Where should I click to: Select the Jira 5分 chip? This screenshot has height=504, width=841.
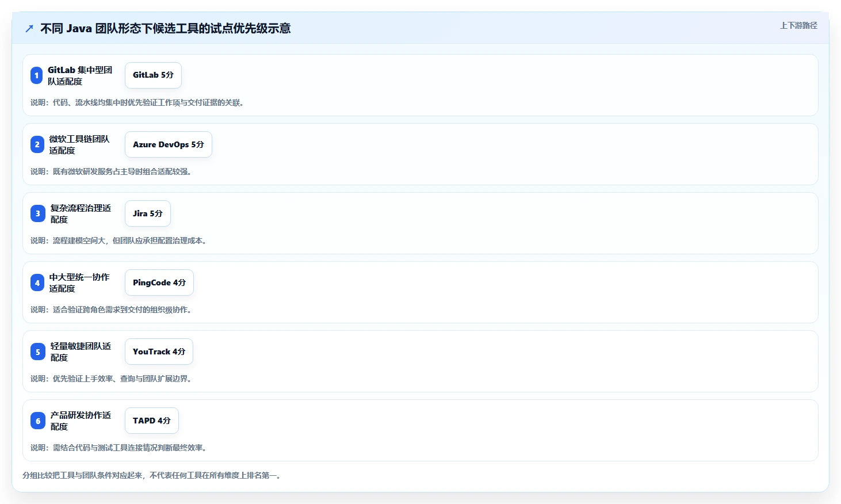pyautogui.click(x=148, y=213)
